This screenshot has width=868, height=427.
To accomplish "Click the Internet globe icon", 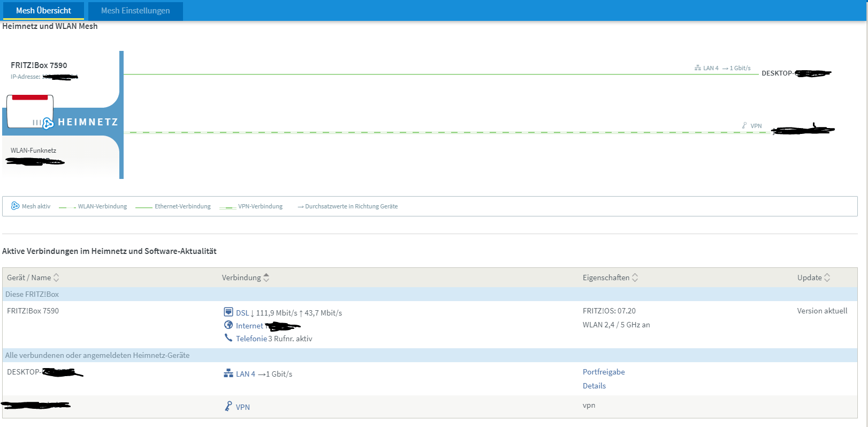I will pyautogui.click(x=229, y=325).
